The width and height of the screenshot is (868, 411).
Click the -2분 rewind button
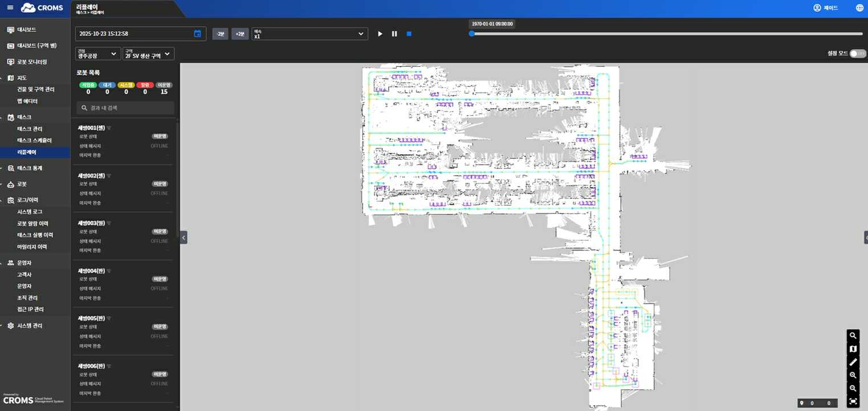point(221,34)
